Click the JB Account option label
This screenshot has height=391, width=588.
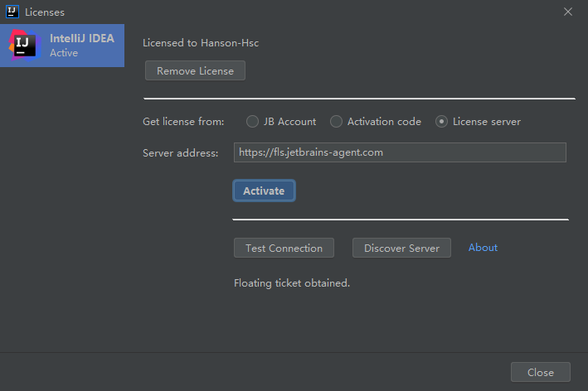[x=289, y=122]
